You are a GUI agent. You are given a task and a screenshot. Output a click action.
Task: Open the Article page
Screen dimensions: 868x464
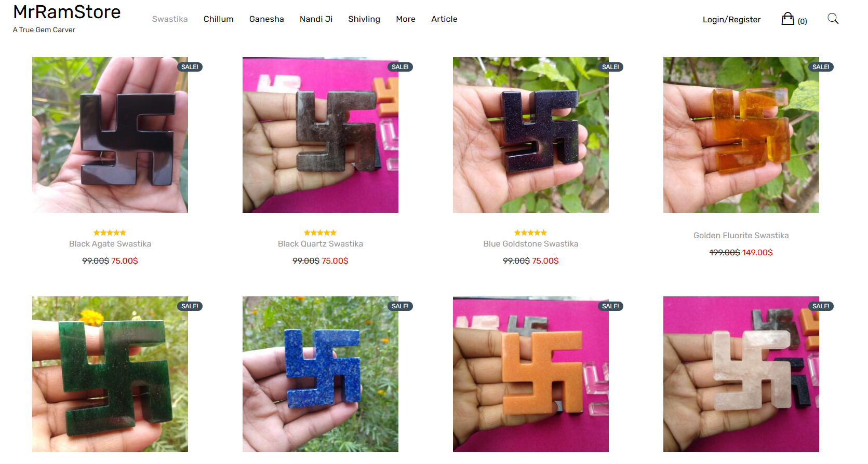pos(444,19)
